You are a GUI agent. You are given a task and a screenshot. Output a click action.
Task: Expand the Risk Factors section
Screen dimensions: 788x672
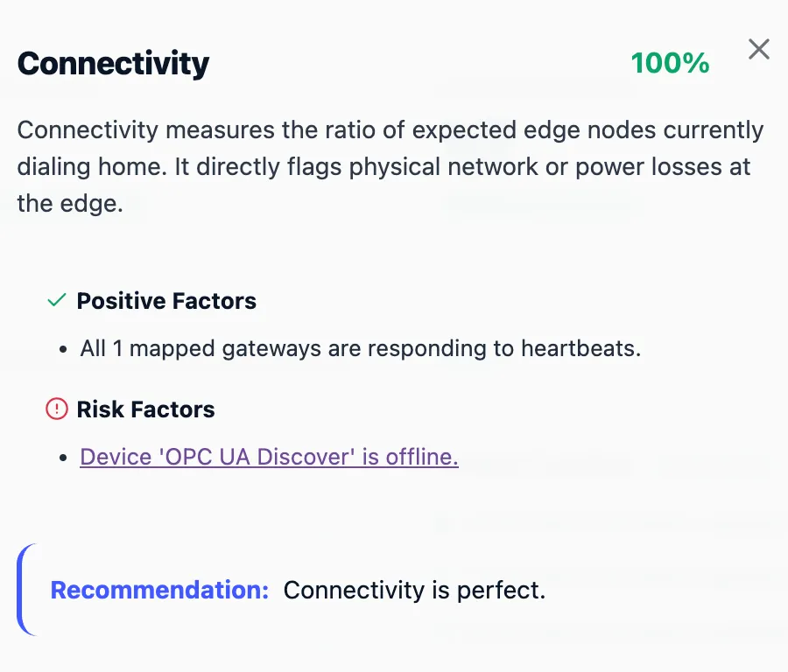tap(145, 409)
